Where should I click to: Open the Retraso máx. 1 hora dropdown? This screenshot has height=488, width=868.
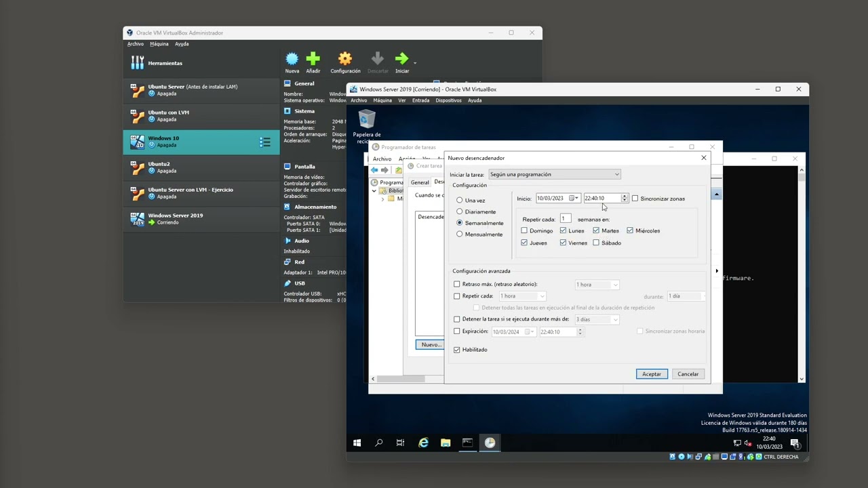click(x=597, y=285)
